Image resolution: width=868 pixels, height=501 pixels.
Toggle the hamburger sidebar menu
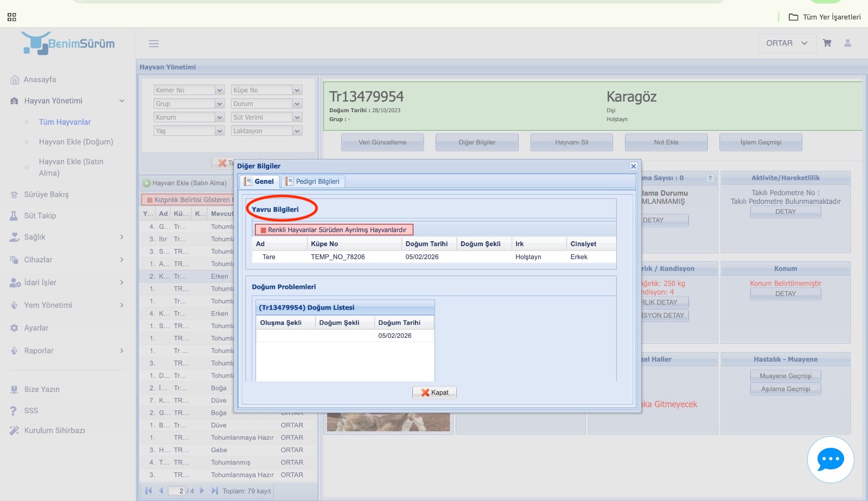pyautogui.click(x=154, y=43)
